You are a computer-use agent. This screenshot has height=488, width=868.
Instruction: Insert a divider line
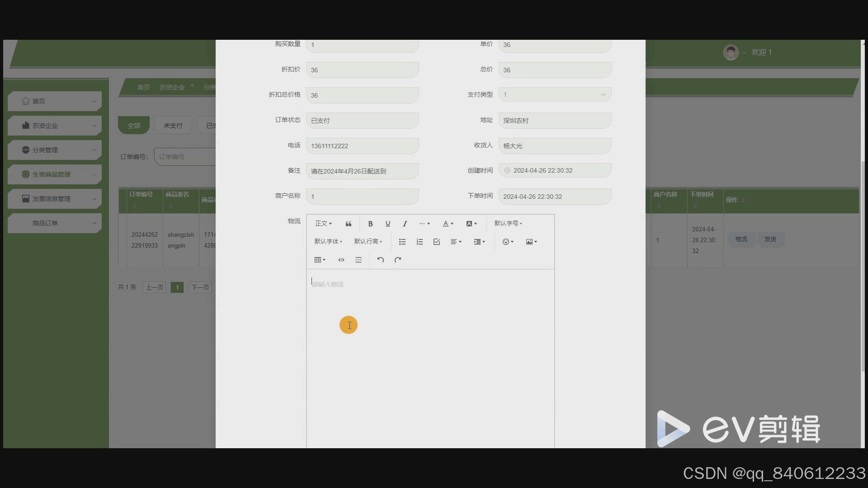tap(359, 260)
